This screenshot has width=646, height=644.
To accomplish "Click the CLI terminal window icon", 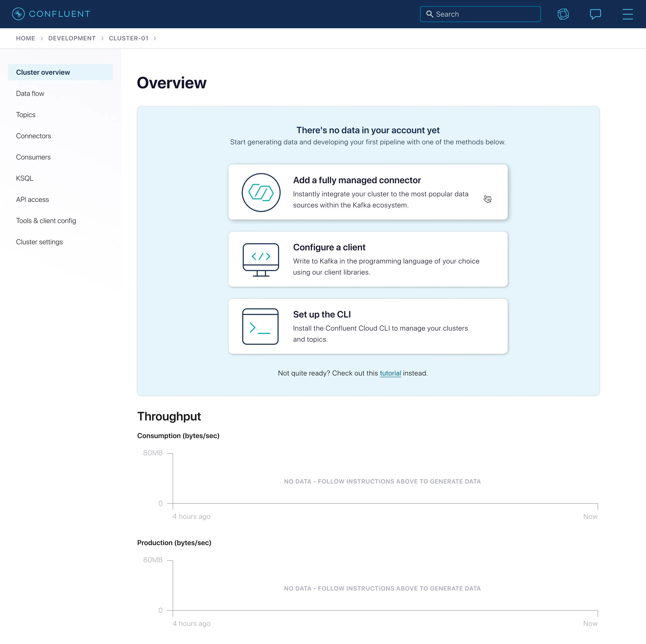I will (260, 326).
